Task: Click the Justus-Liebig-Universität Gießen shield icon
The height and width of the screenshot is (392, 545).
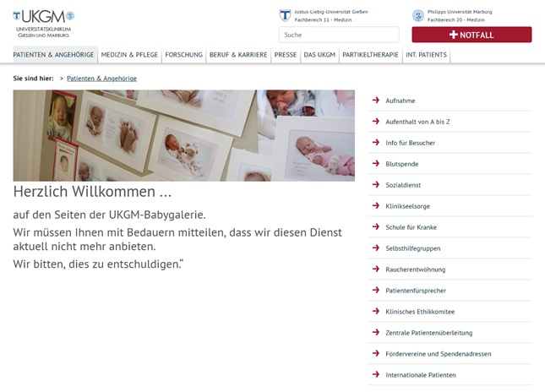Action: point(285,16)
